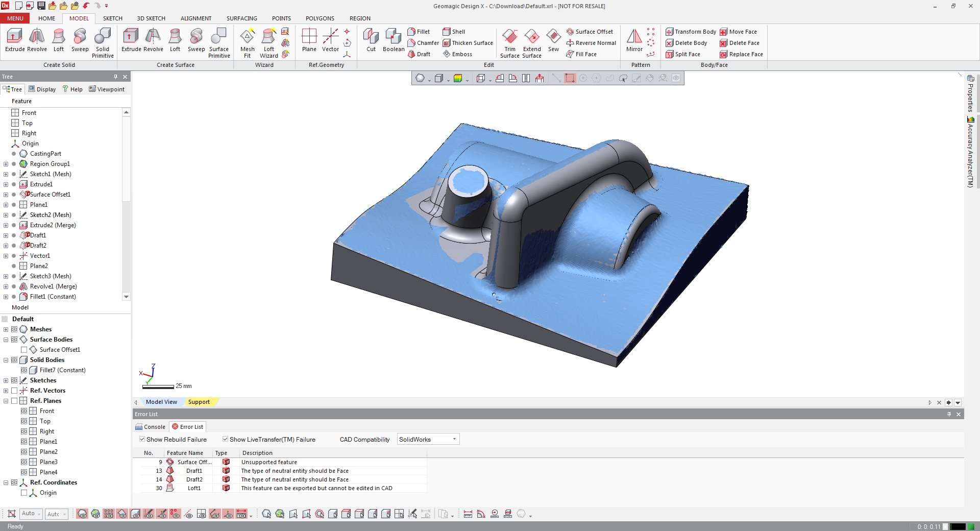Click the Mirror pattern tool
The height and width of the screenshot is (531, 980).
tap(634, 40)
